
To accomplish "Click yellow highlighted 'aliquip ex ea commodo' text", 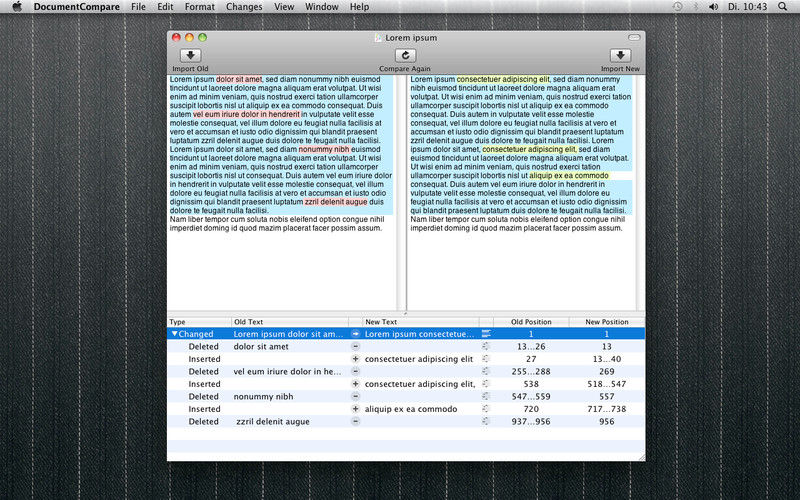I will [568, 175].
